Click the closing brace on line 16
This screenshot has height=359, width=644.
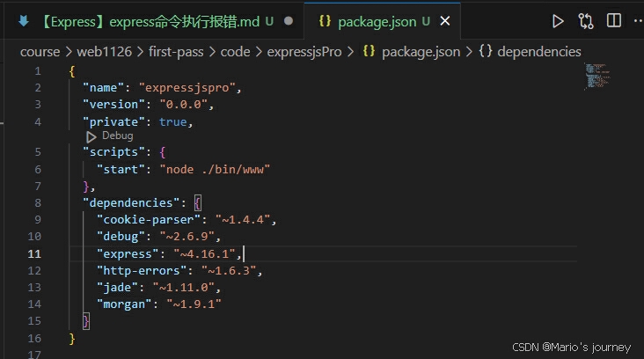point(72,339)
